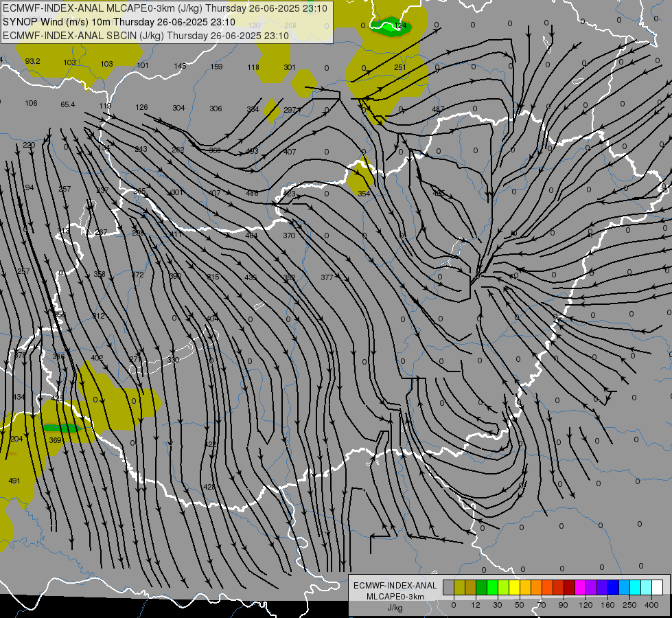Select the map value '65.4'

coord(68,104)
